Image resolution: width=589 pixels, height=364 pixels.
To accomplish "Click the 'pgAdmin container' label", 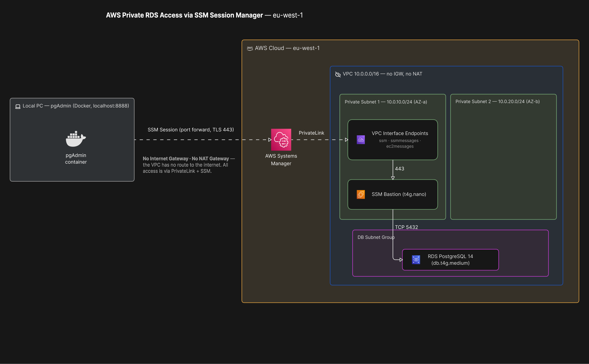I will point(76,159).
